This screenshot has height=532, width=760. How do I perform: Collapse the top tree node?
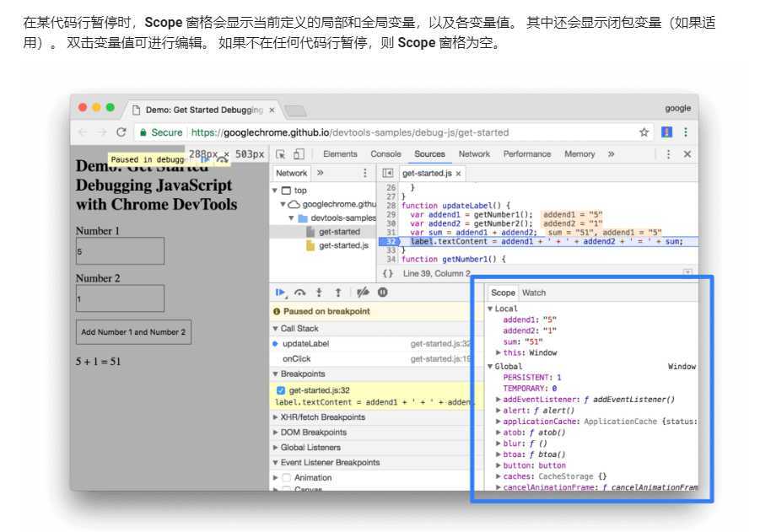pyautogui.click(x=275, y=191)
